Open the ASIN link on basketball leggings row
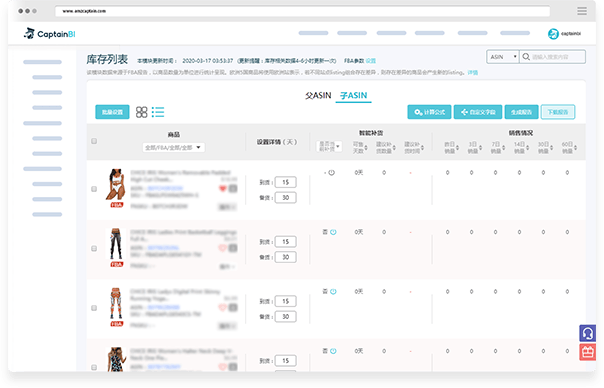The image size is (604, 388). (x=163, y=248)
